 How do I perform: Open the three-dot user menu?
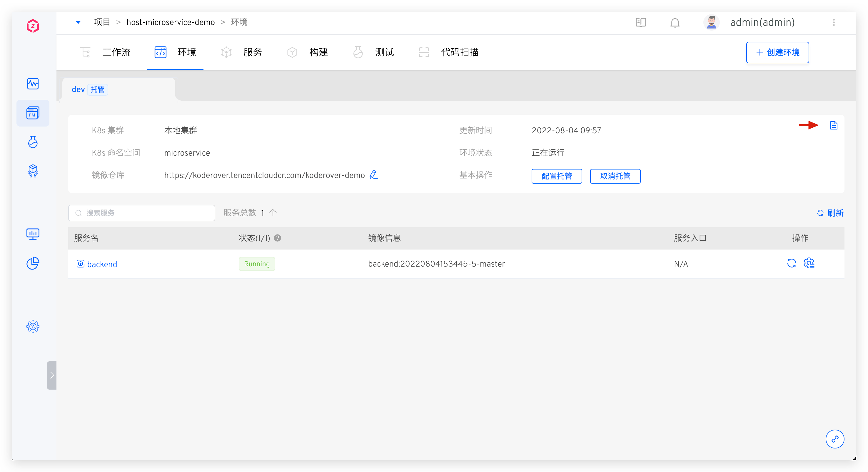point(834,23)
